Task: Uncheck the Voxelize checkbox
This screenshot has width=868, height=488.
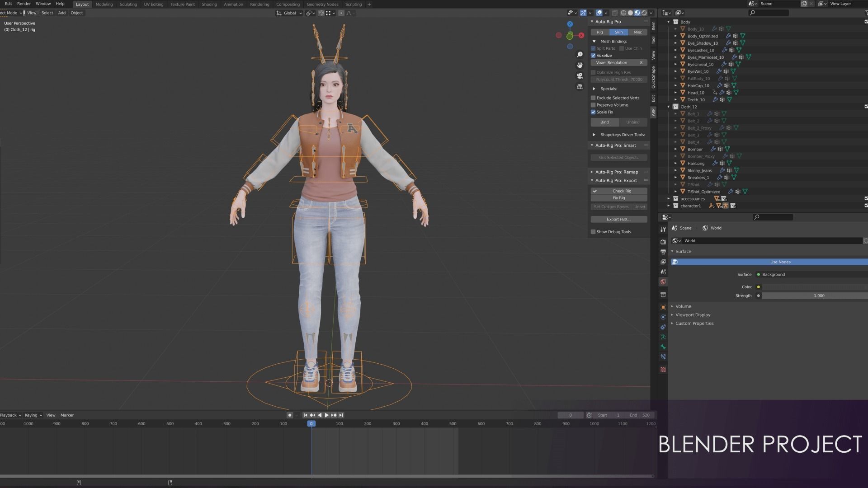Action: pyautogui.click(x=593, y=56)
